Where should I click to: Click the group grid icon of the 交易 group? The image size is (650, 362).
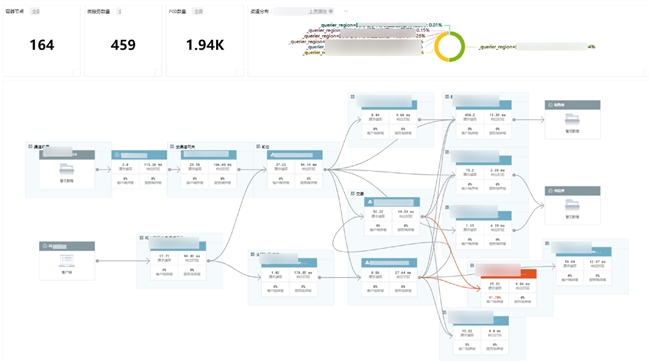352,193
